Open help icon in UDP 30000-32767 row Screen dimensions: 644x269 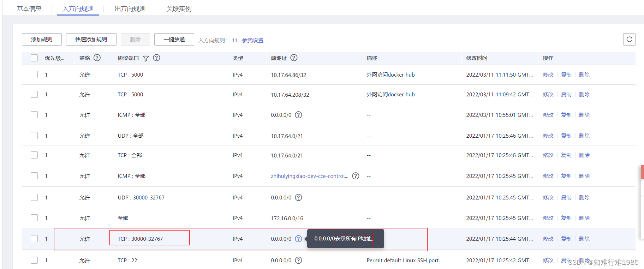pos(298,197)
